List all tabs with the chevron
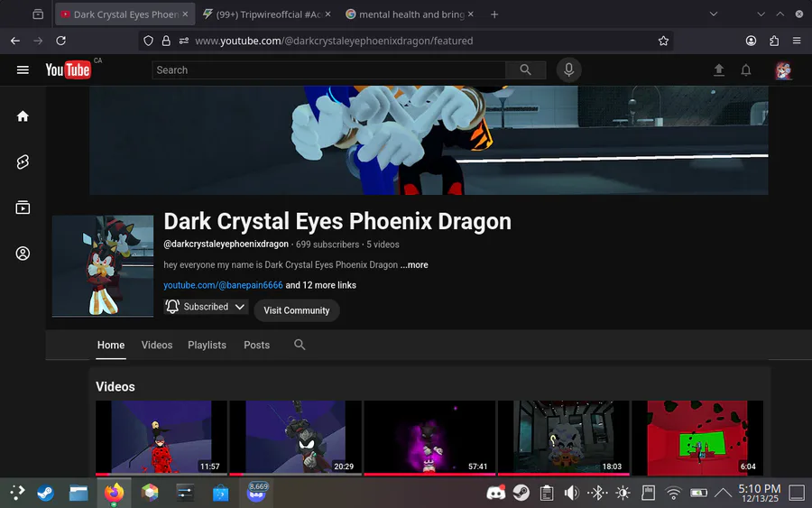This screenshot has height=508, width=812. [x=713, y=14]
